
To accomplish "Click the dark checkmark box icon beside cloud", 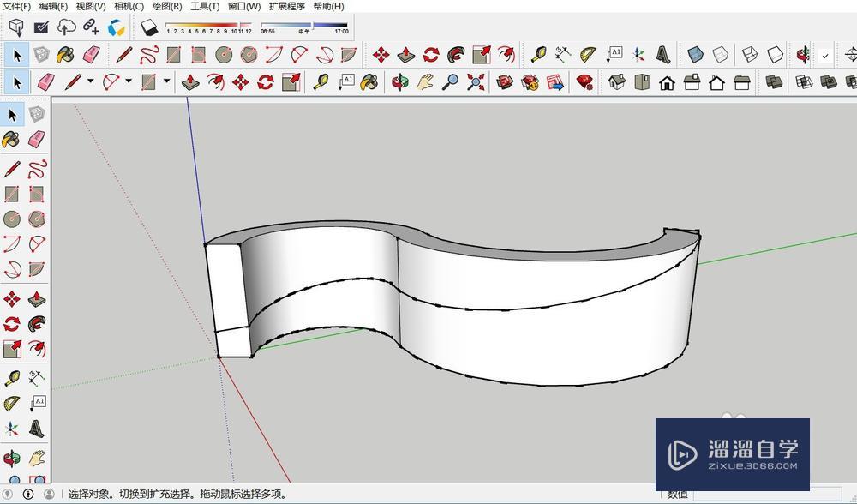I will tap(41, 27).
